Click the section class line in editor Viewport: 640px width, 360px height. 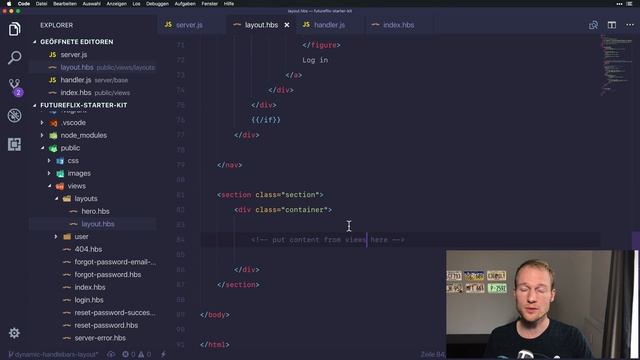point(270,195)
